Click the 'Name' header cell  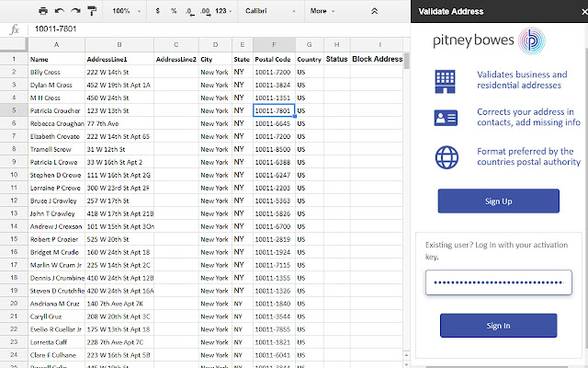click(56, 59)
